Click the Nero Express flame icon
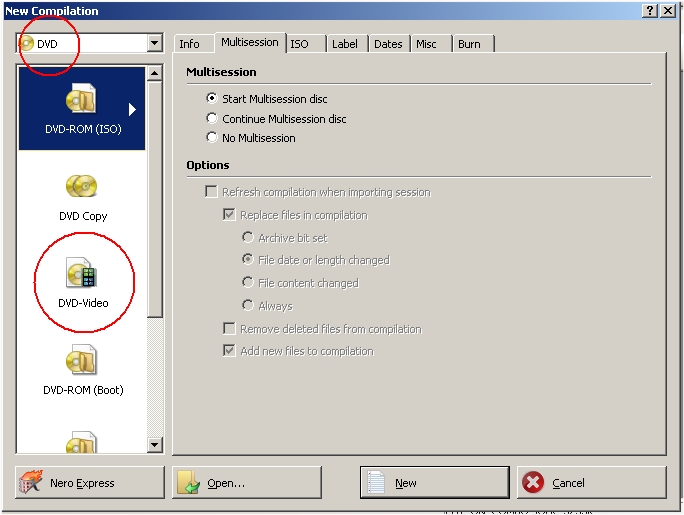684x515 pixels. point(31,482)
